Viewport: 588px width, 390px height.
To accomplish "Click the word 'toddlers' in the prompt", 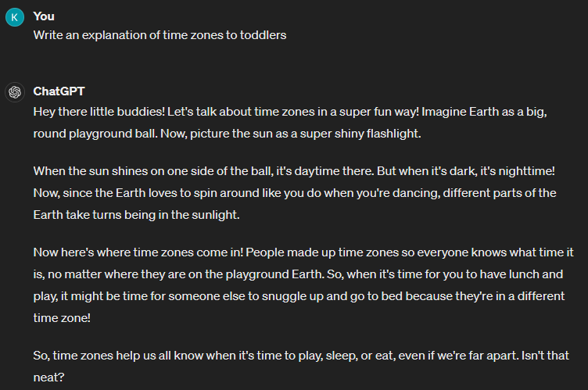I will click(263, 35).
